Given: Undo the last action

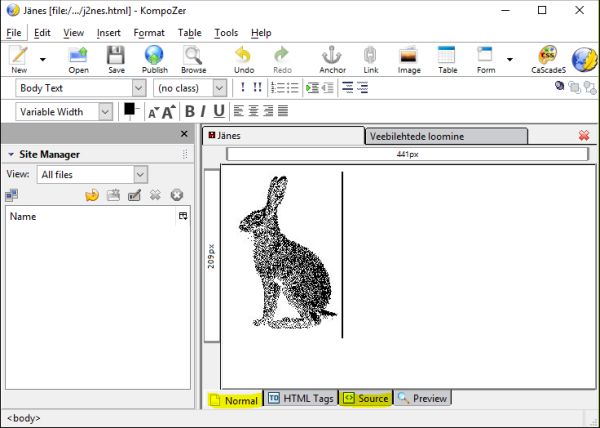Looking at the screenshot, I should click(244, 59).
